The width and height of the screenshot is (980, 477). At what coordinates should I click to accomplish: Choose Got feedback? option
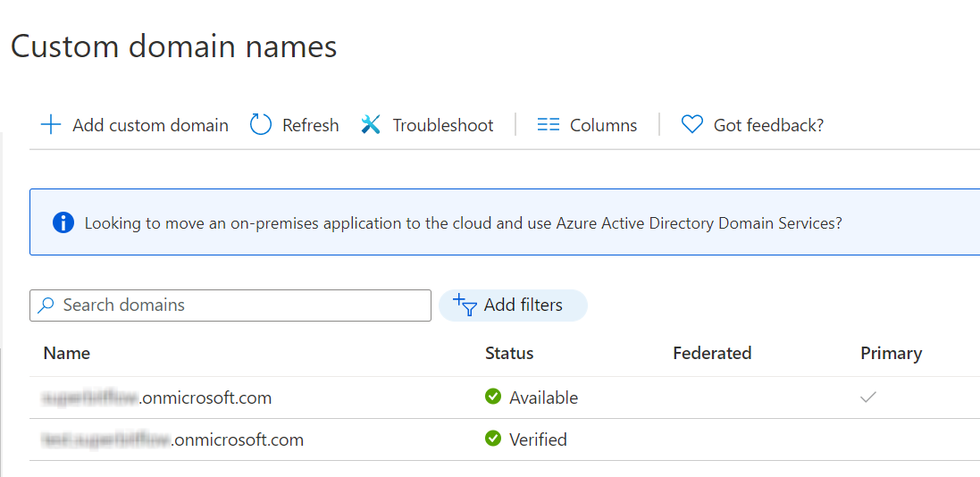click(x=752, y=125)
